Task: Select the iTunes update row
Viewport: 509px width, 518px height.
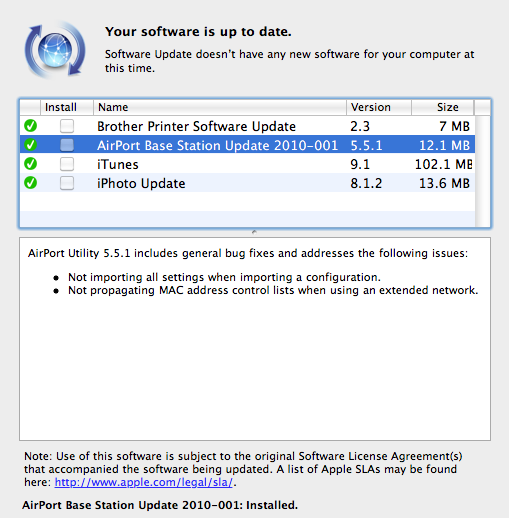Action: tap(247, 164)
